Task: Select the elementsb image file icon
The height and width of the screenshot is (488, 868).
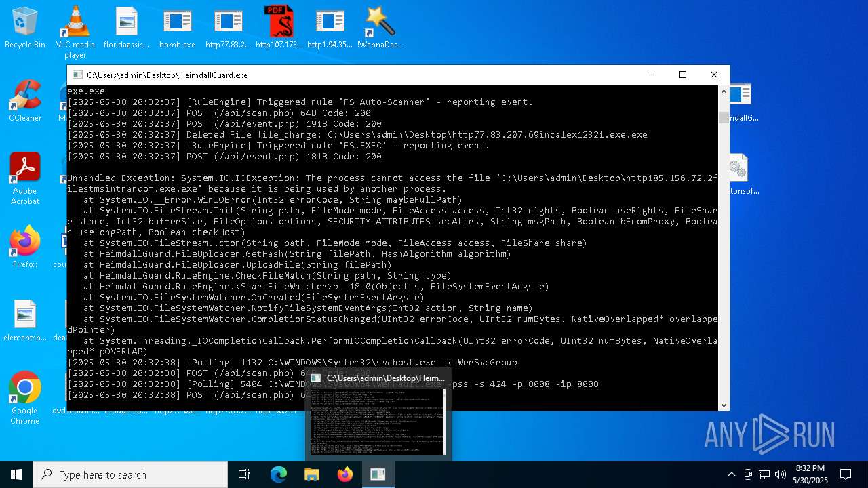Action: 25,321
